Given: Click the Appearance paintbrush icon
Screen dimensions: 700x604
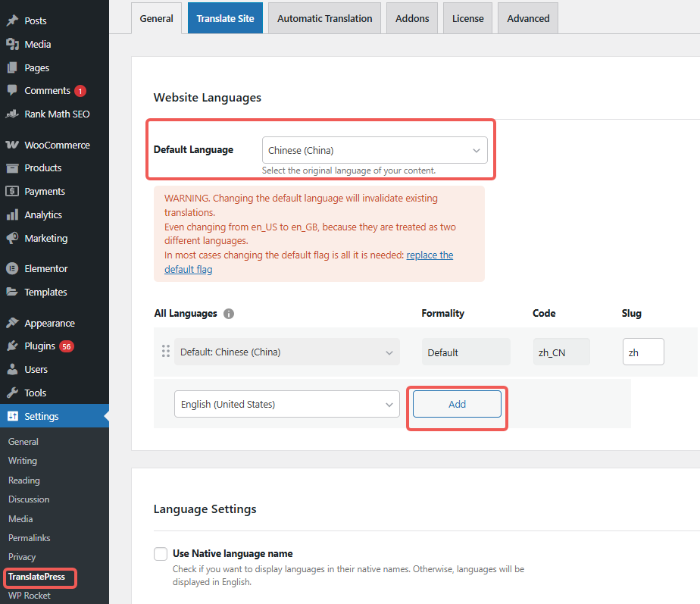Looking at the screenshot, I should (12, 323).
